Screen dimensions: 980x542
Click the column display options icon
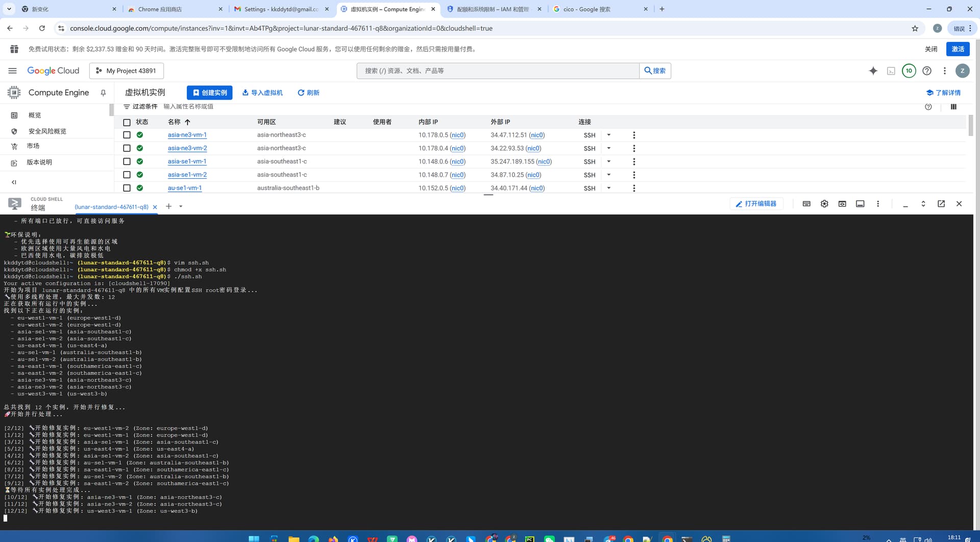tap(953, 107)
